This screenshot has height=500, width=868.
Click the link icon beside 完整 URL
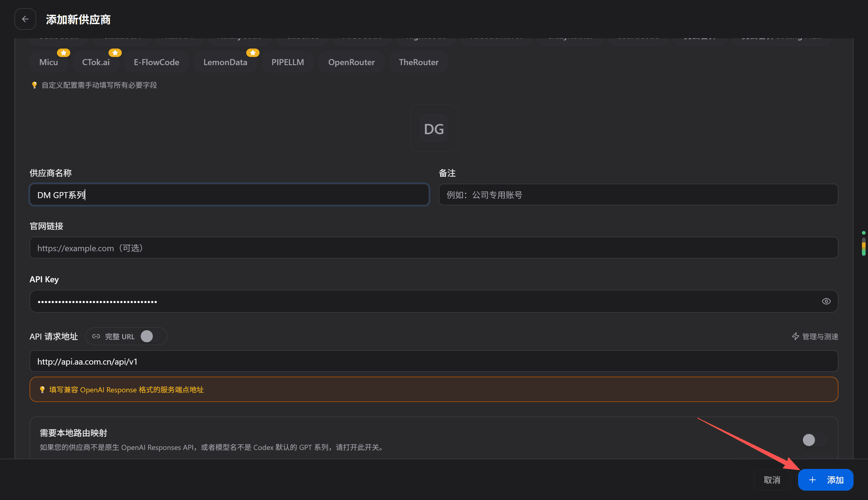(x=96, y=336)
